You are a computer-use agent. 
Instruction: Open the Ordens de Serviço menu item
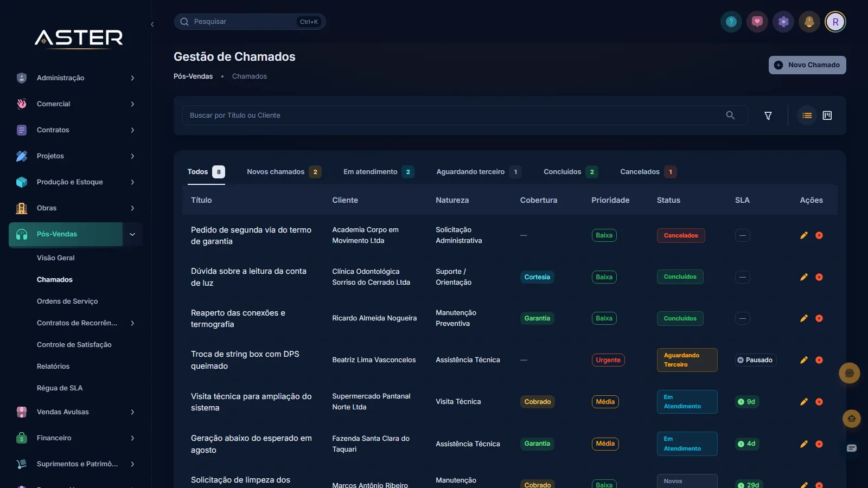point(67,301)
